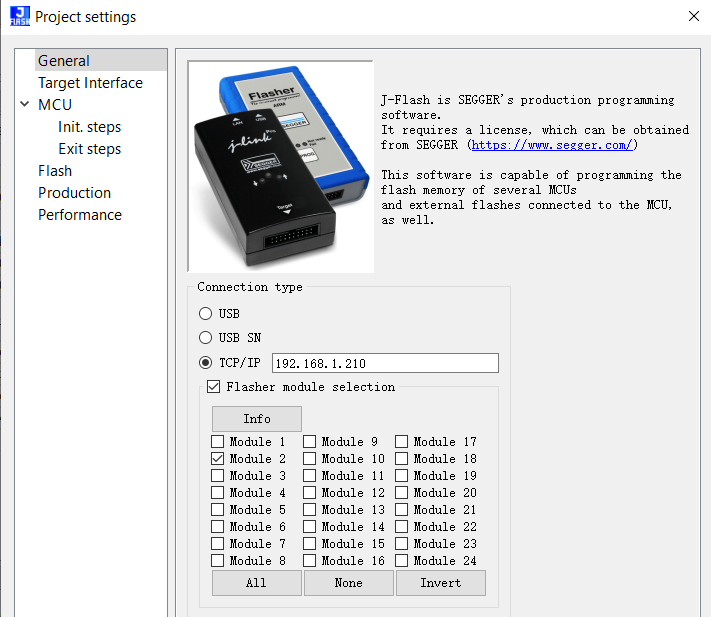The width and height of the screenshot is (711, 617).
Task: Open the Performance settings page
Action: 80,215
